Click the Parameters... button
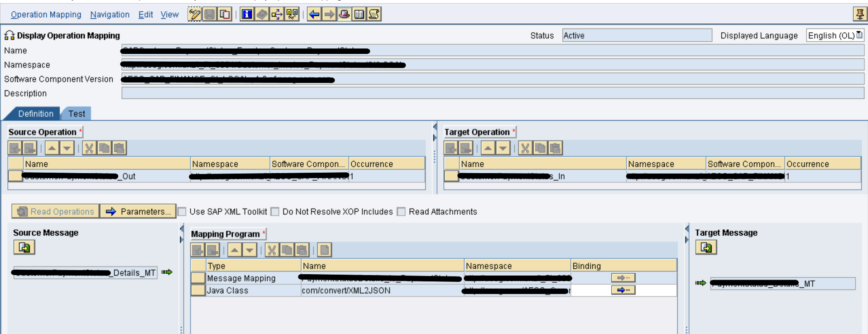The width and height of the screenshot is (868, 334). [x=139, y=212]
